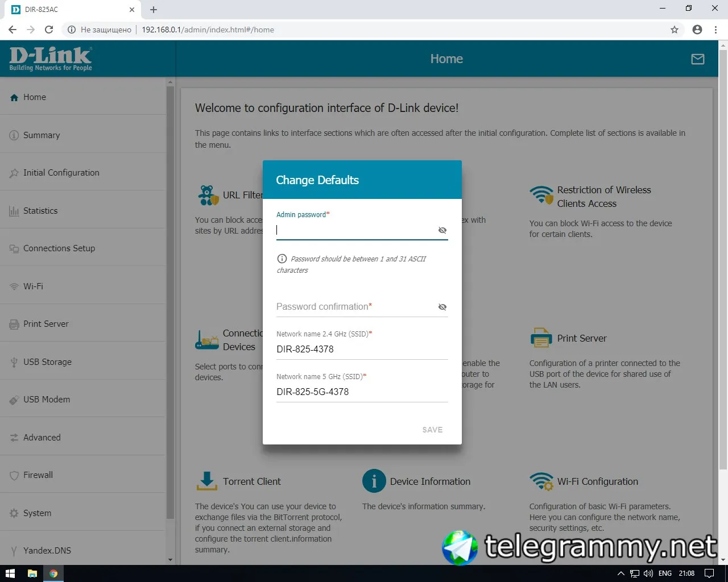
Task: Open notifications mail icon in header
Action: point(698,59)
